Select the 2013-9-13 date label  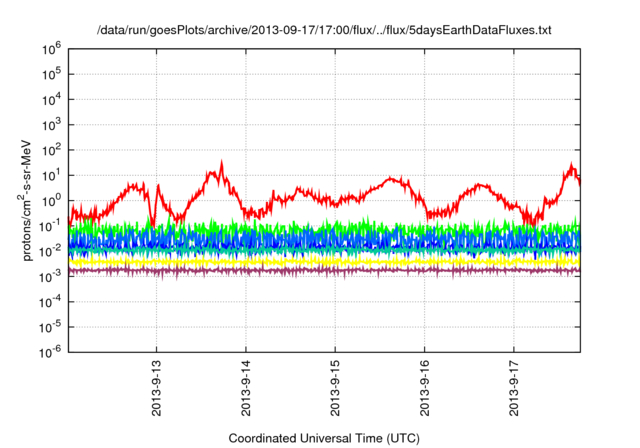tap(156, 388)
